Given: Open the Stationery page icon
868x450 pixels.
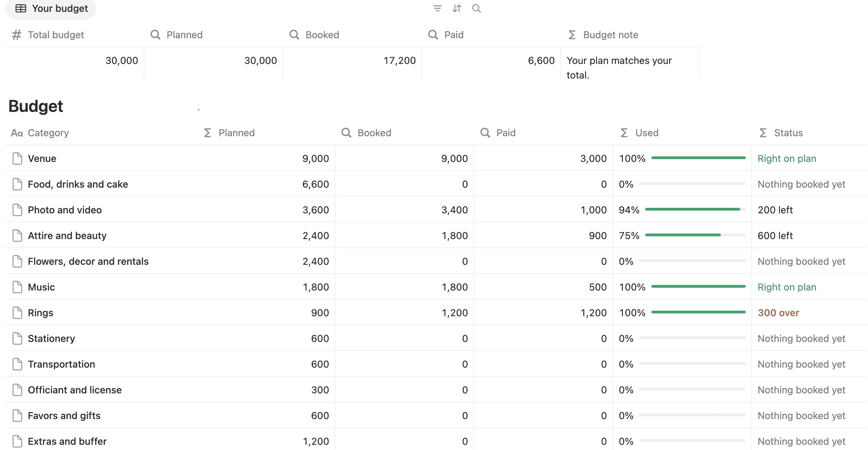Looking at the screenshot, I should pyautogui.click(x=17, y=338).
